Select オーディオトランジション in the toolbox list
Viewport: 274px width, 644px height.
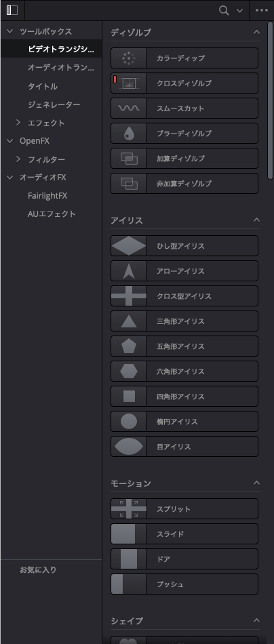(x=61, y=67)
